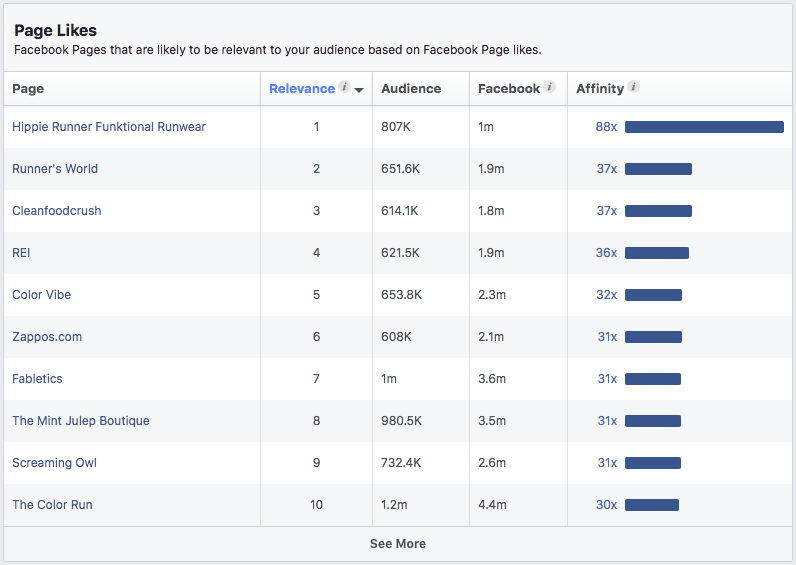Click the Audience column header
796x565 pixels.
coord(411,89)
